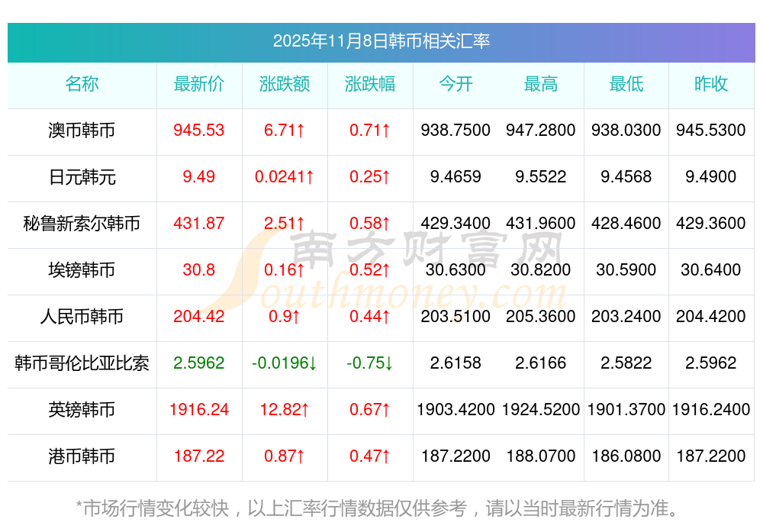The width and height of the screenshot is (763, 532).
Task: Click change percent 0.47↑
Action: (x=370, y=456)
